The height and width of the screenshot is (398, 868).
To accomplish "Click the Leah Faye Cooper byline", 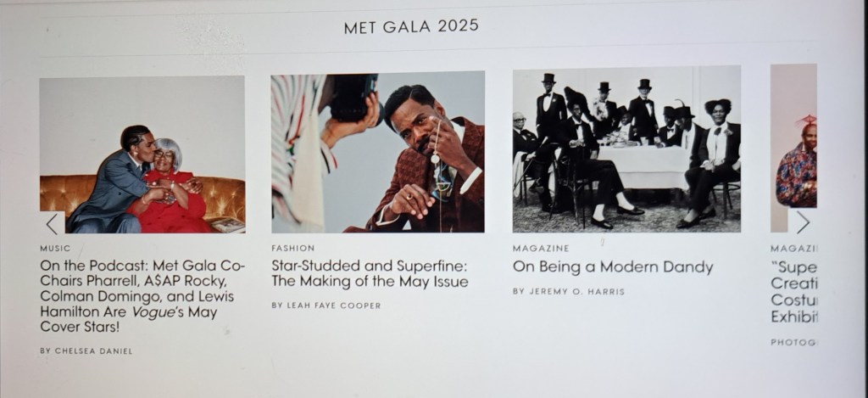I will click(x=325, y=306).
